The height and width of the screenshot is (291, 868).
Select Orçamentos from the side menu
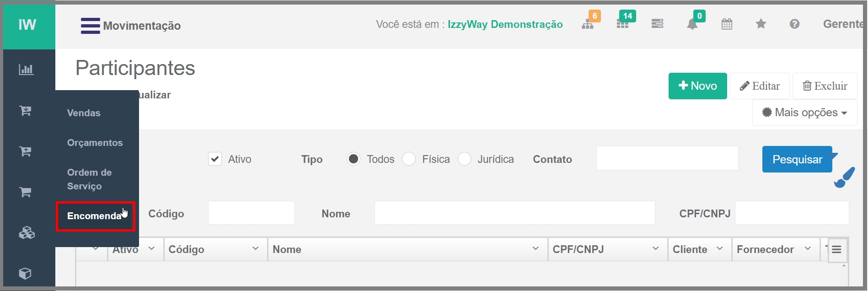coord(95,143)
